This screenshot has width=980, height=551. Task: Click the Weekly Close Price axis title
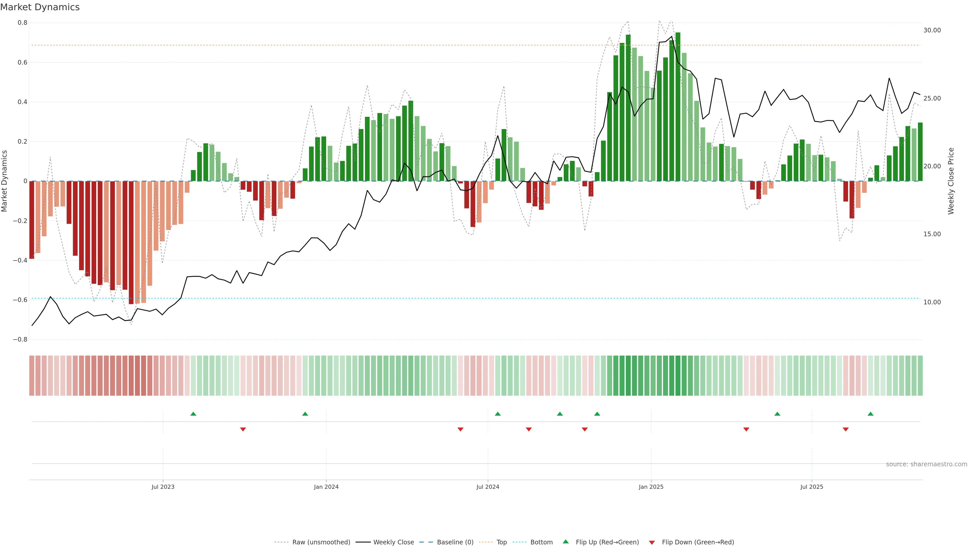[951, 181]
